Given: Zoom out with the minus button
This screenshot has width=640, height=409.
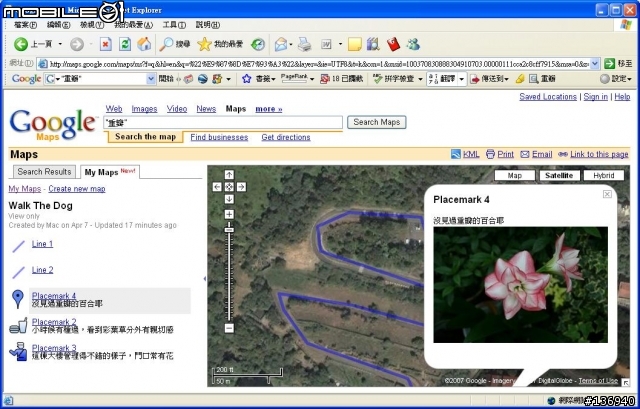Looking at the screenshot, I should (x=229, y=328).
